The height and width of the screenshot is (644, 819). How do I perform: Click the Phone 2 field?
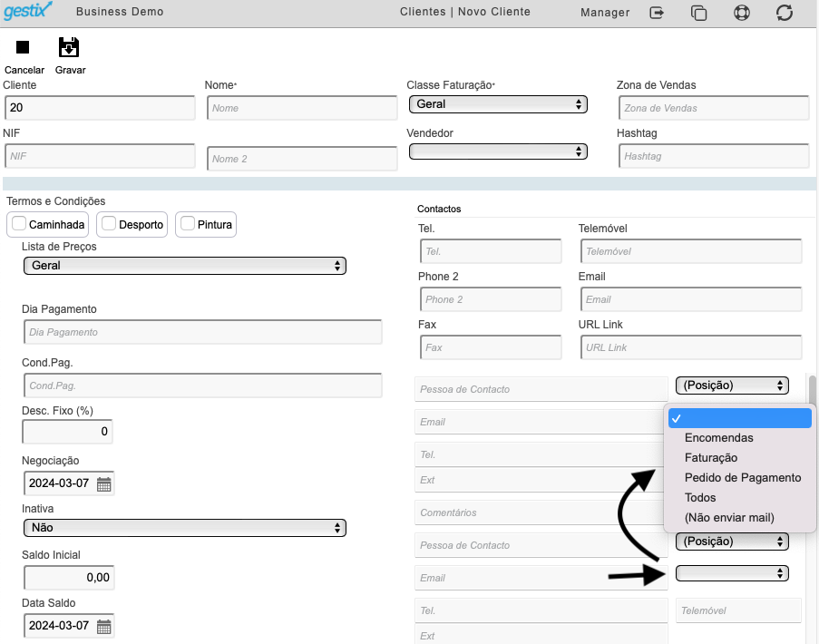coord(491,299)
